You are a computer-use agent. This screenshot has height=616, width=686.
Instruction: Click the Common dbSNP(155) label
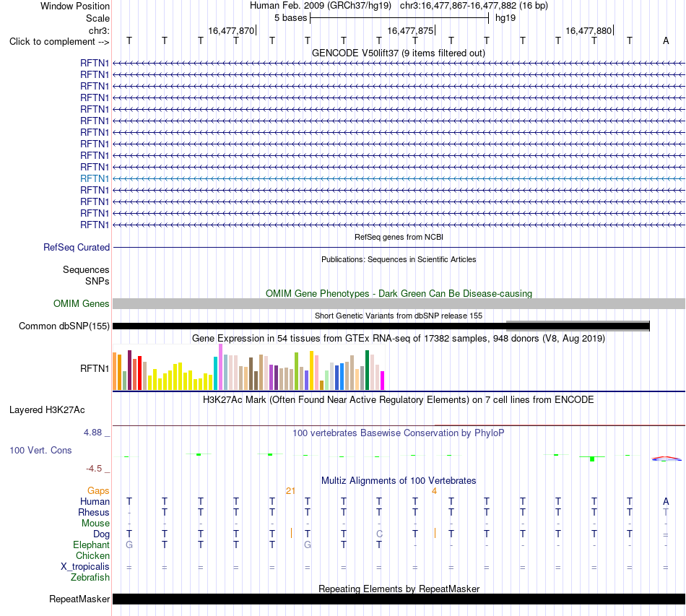[64, 326]
